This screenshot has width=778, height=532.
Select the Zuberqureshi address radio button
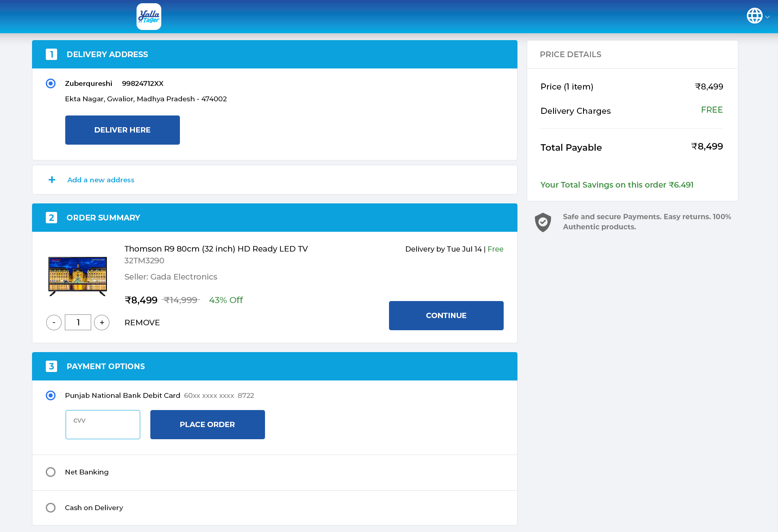tap(51, 83)
